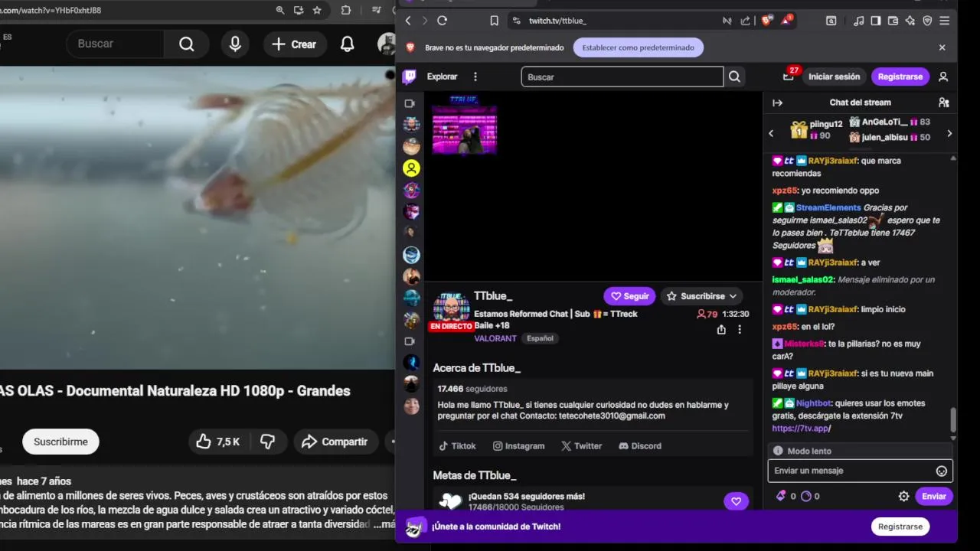This screenshot has width=980, height=551.
Task: Open the Tiktok social link
Action: [x=457, y=446]
